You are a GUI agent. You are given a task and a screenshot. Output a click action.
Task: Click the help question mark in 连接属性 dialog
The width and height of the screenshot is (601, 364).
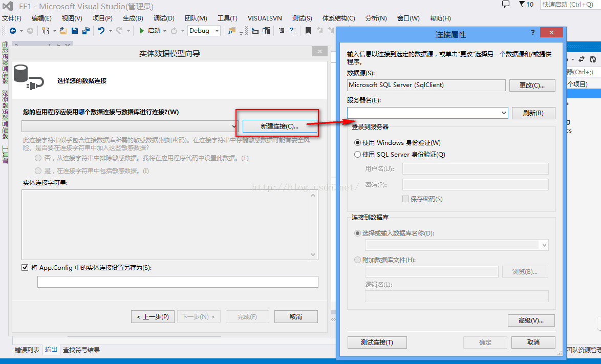point(533,33)
